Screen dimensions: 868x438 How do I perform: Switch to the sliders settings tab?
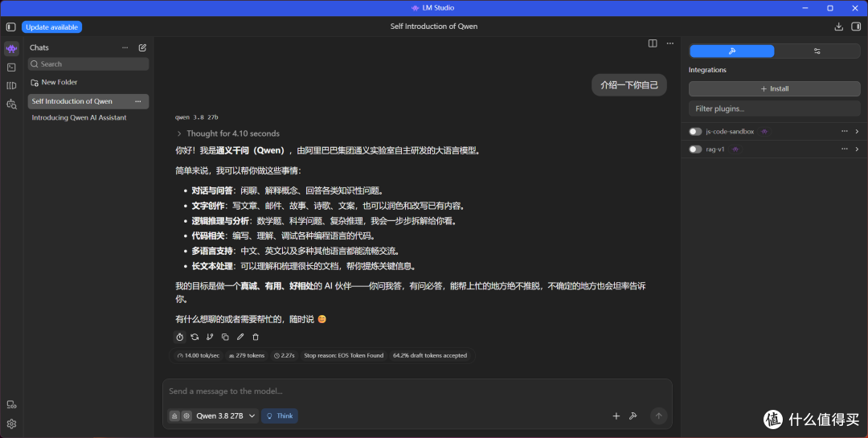pos(817,51)
